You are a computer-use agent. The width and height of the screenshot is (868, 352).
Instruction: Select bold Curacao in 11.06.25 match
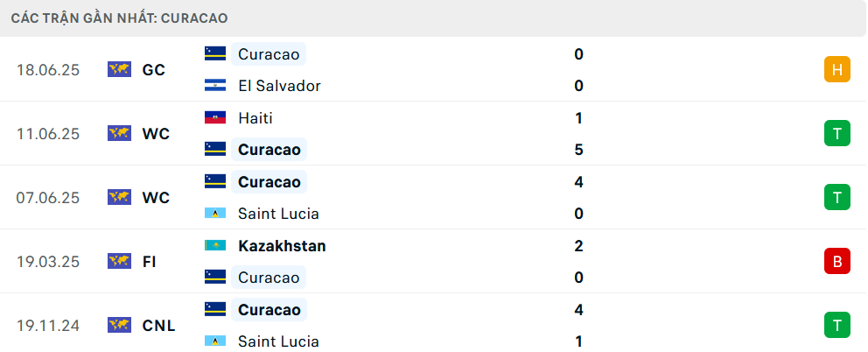269,150
